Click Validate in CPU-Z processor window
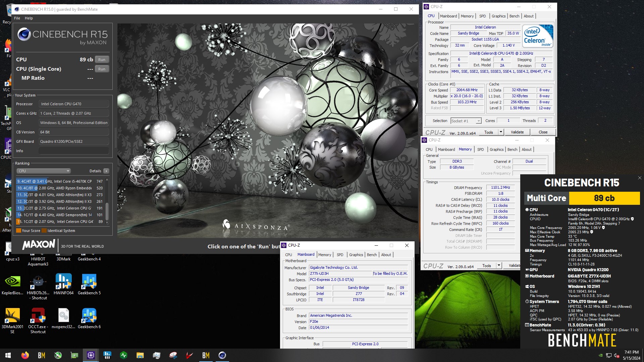 (x=517, y=132)
